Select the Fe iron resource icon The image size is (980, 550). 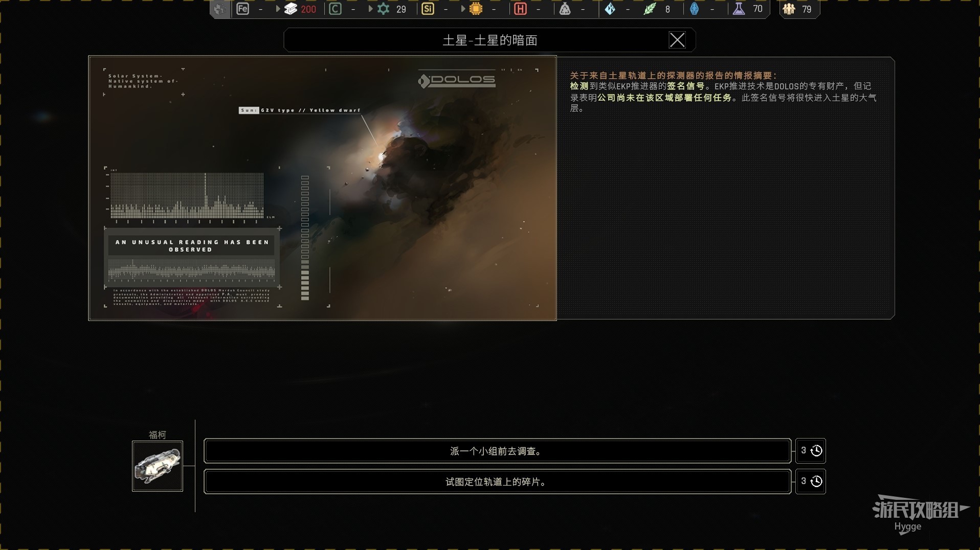coord(243,9)
